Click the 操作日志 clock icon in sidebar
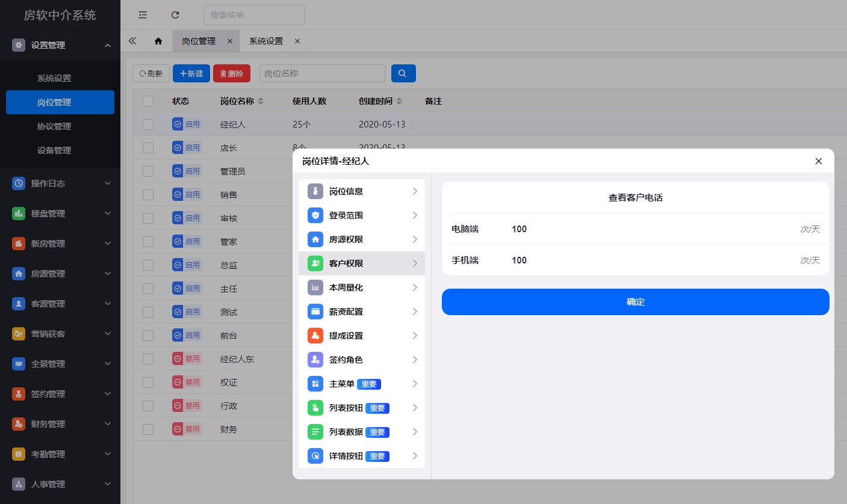 tap(19, 183)
